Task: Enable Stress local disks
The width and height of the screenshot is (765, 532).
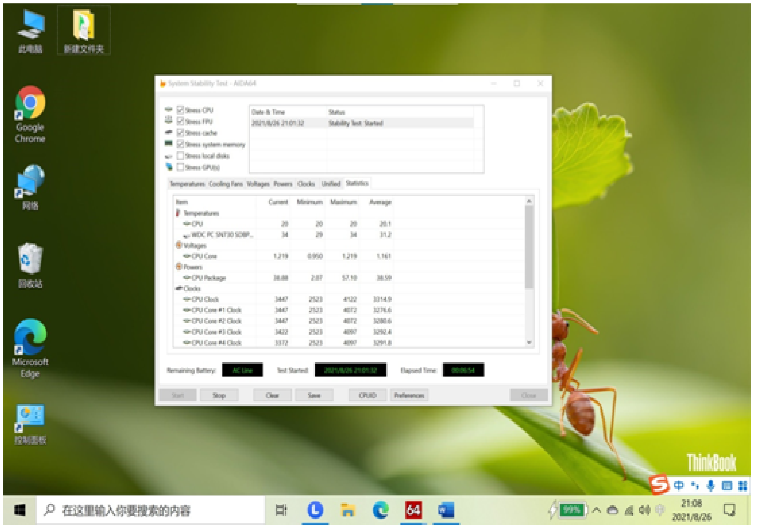Action: pyautogui.click(x=180, y=156)
